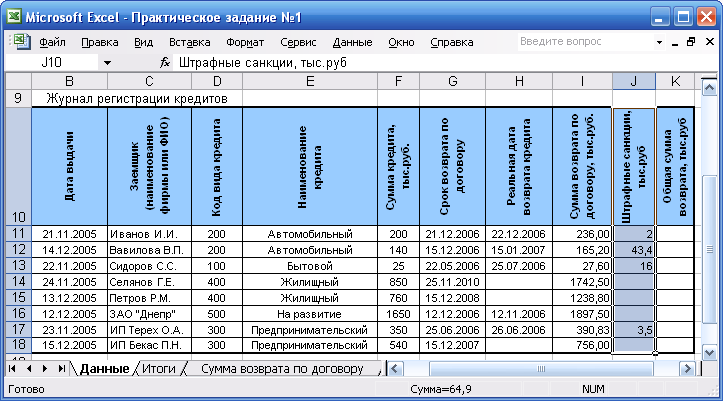Open the Name Box dropdown arrow
Screen dimensions: 723x401
pyautogui.click(x=107, y=63)
